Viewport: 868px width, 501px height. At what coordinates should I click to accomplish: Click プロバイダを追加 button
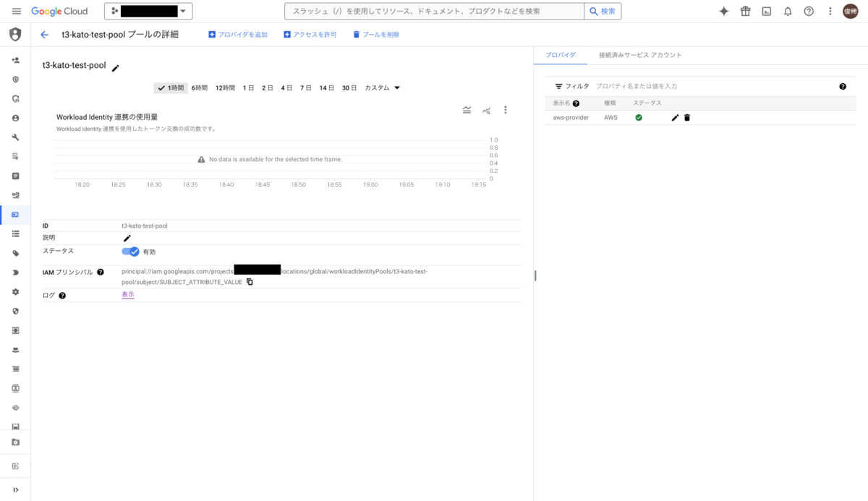click(238, 35)
